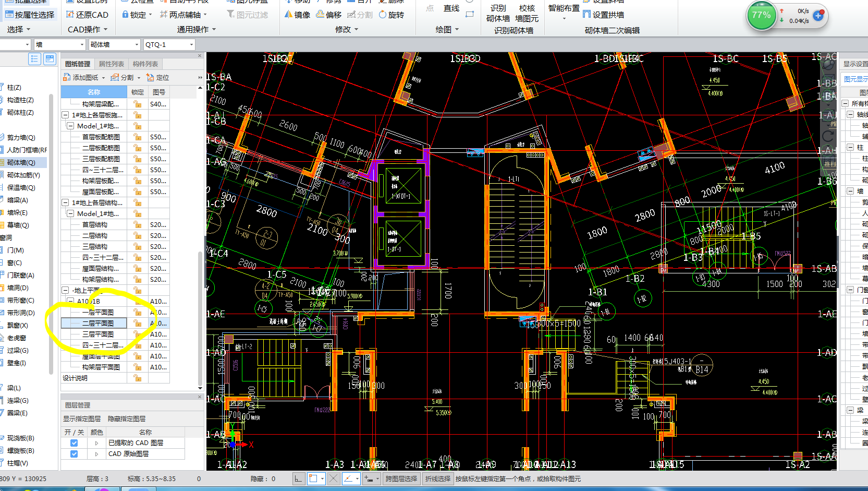
Task: Click the 折线选择 button in status bar
Action: [437, 478]
